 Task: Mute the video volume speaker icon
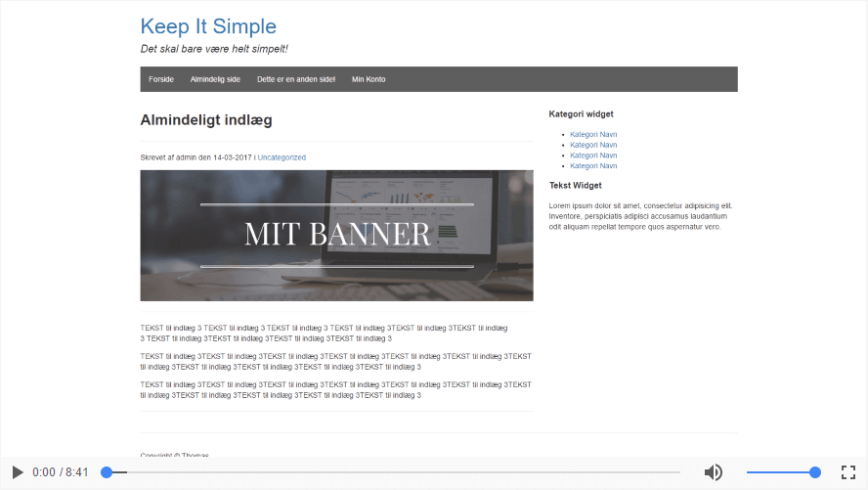713,472
